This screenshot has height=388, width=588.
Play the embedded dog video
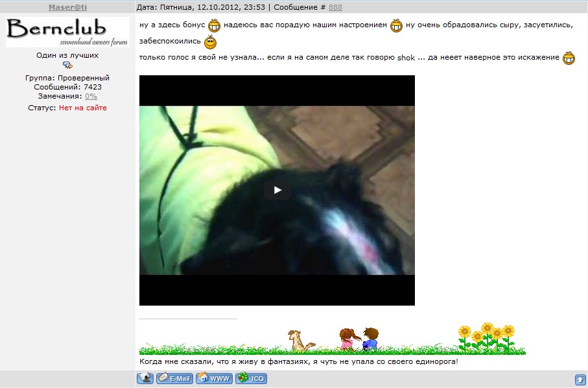277,190
